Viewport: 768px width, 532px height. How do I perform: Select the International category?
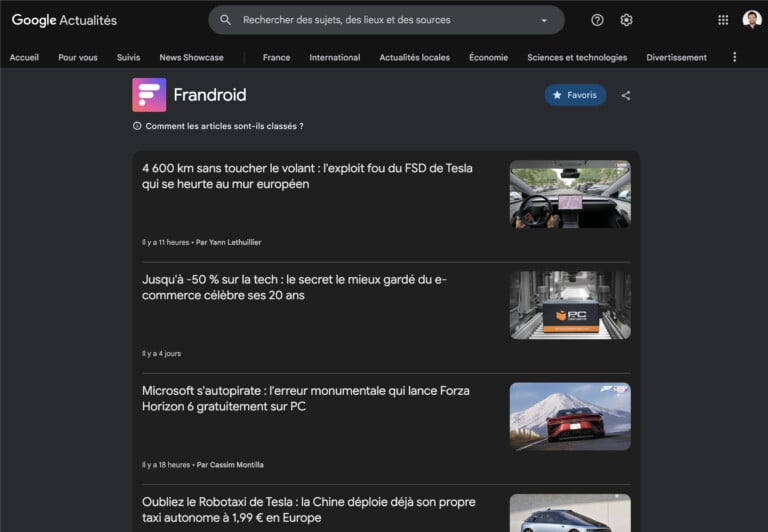tap(335, 57)
